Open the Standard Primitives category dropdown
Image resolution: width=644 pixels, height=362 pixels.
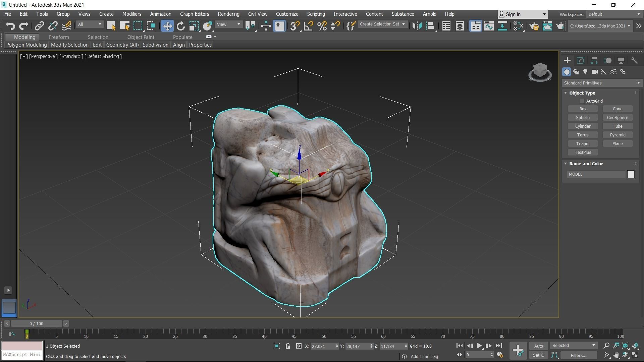602,83
